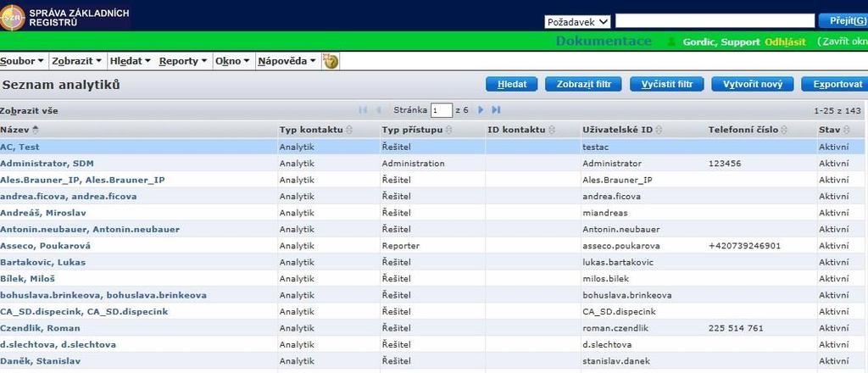Sort by ID kontaktu sort icon
Image resolution: width=868 pixels, height=373 pixels.
click(x=552, y=130)
